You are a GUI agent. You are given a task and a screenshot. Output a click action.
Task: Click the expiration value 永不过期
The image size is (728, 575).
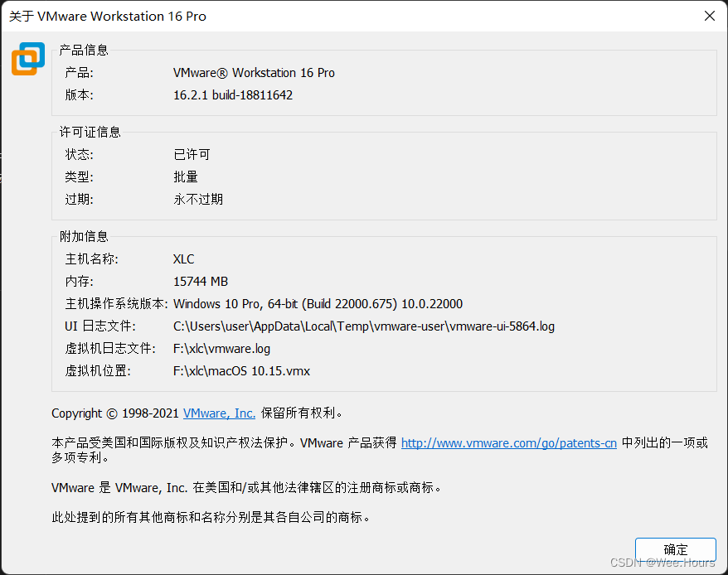click(x=198, y=199)
